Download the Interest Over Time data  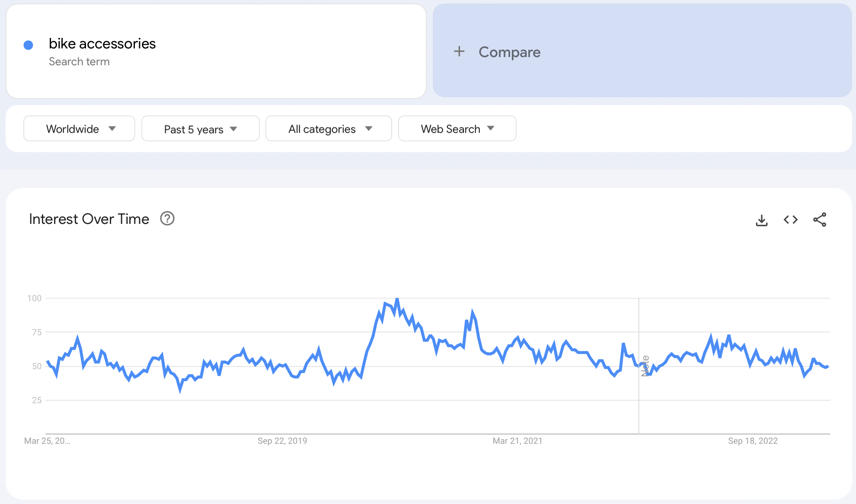(x=761, y=220)
